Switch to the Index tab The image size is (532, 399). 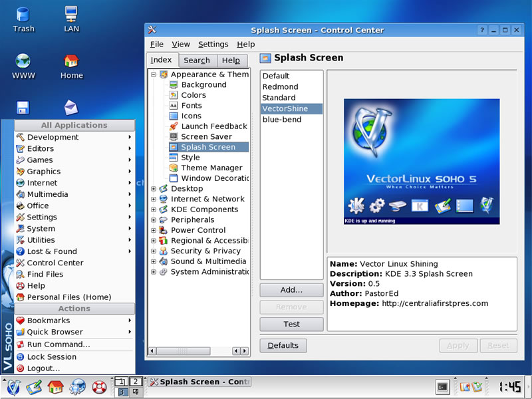pyautogui.click(x=162, y=60)
